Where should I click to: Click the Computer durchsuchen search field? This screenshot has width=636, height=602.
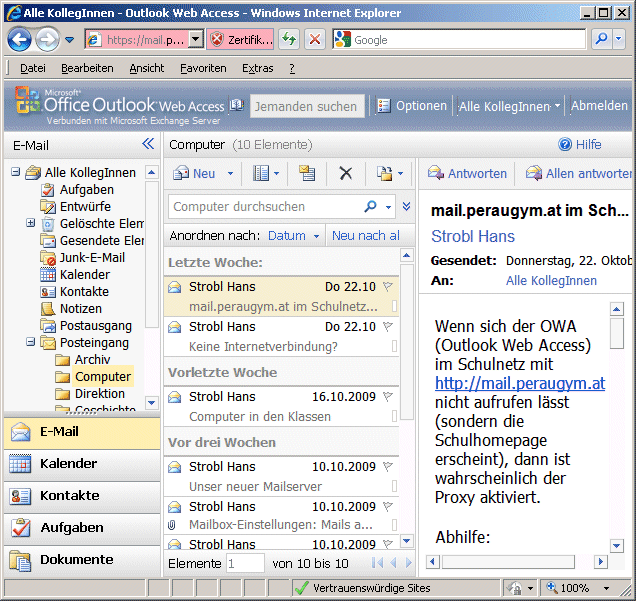coord(266,207)
